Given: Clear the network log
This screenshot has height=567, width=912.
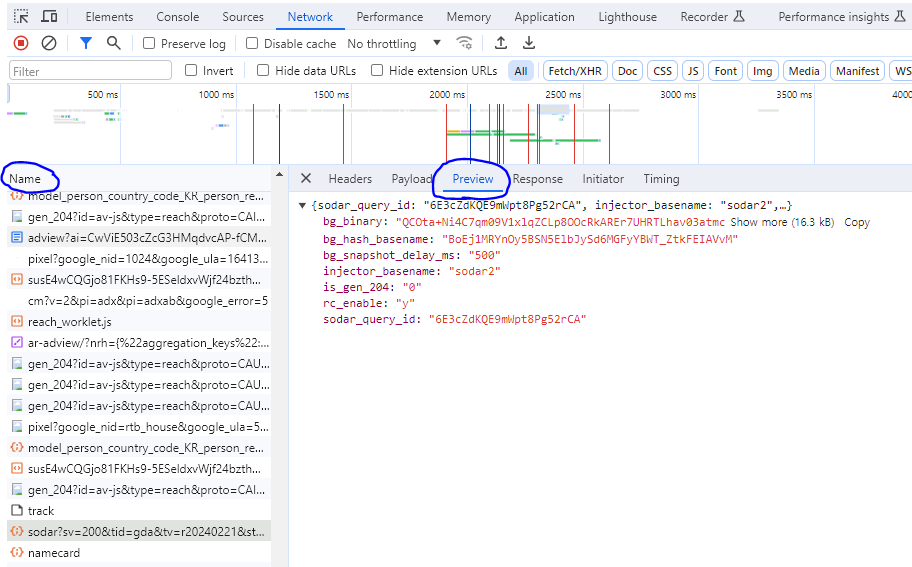Looking at the screenshot, I should (49, 43).
